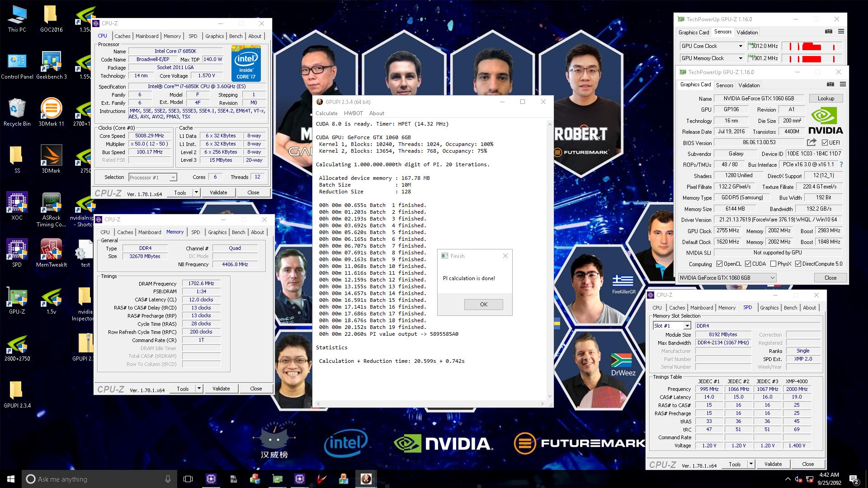Open the GPU-Z hamburger menu icon
The image size is (868, 488).
843,84
